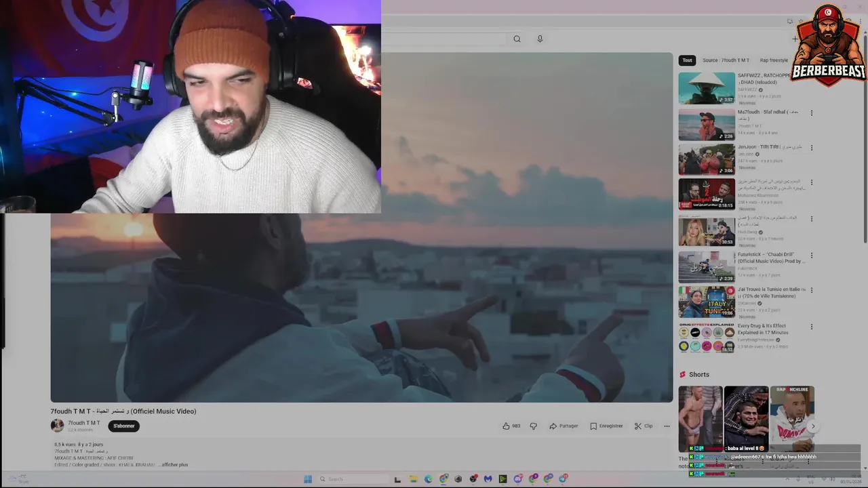
Task: Click the video title text
Action: [x=123, y=411]
